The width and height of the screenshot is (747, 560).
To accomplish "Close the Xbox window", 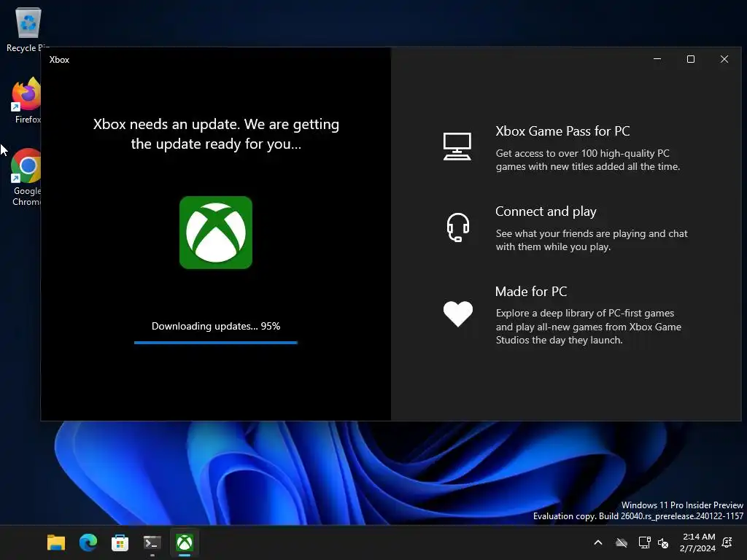I will [x=724, y=59].
